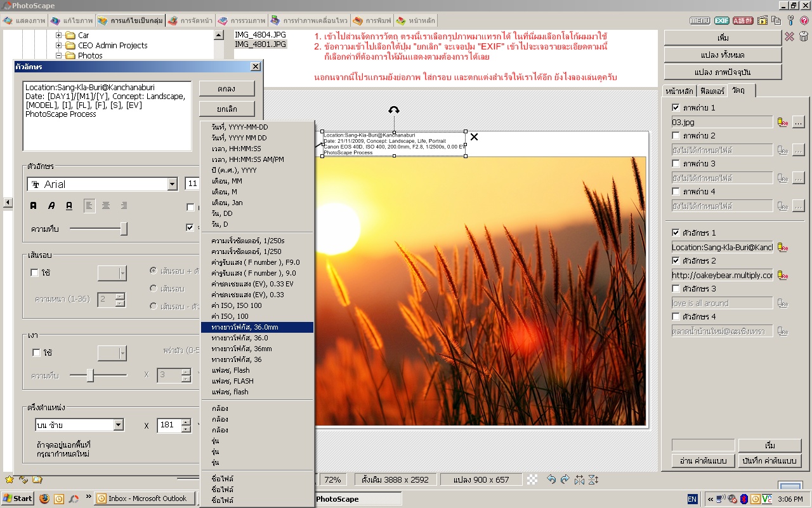Click the แปลง ทั้งหมด button
The image size is (812, 508).
[723, 55]
